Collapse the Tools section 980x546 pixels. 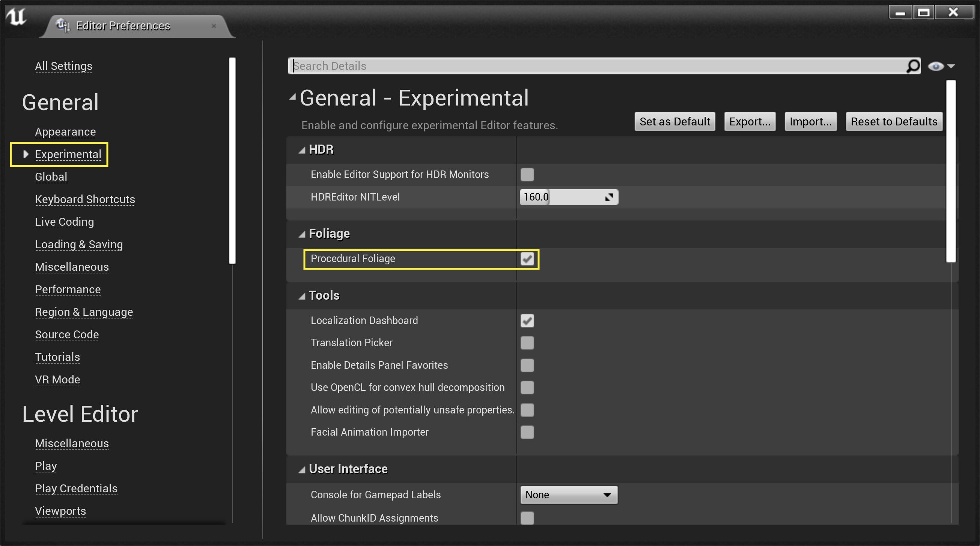coord(303,295)
